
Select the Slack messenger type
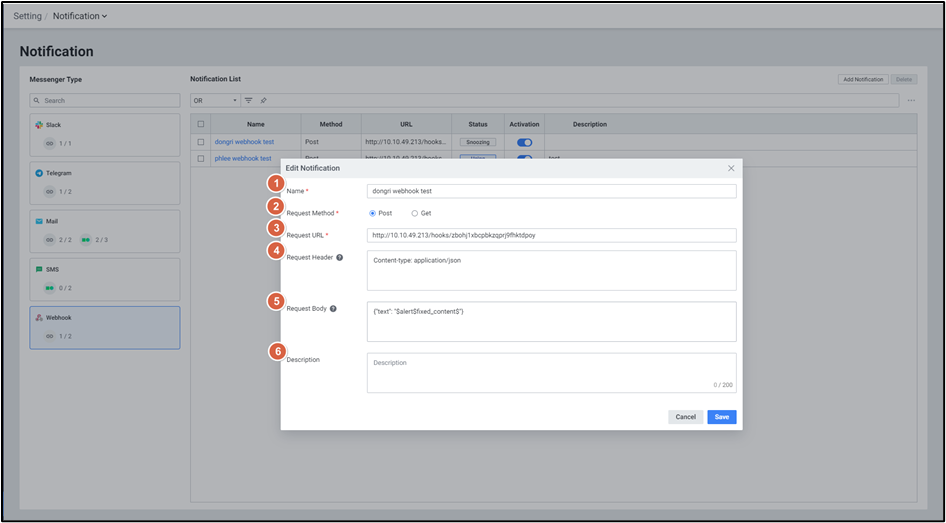pyautogui.click(x=105, y=134)
